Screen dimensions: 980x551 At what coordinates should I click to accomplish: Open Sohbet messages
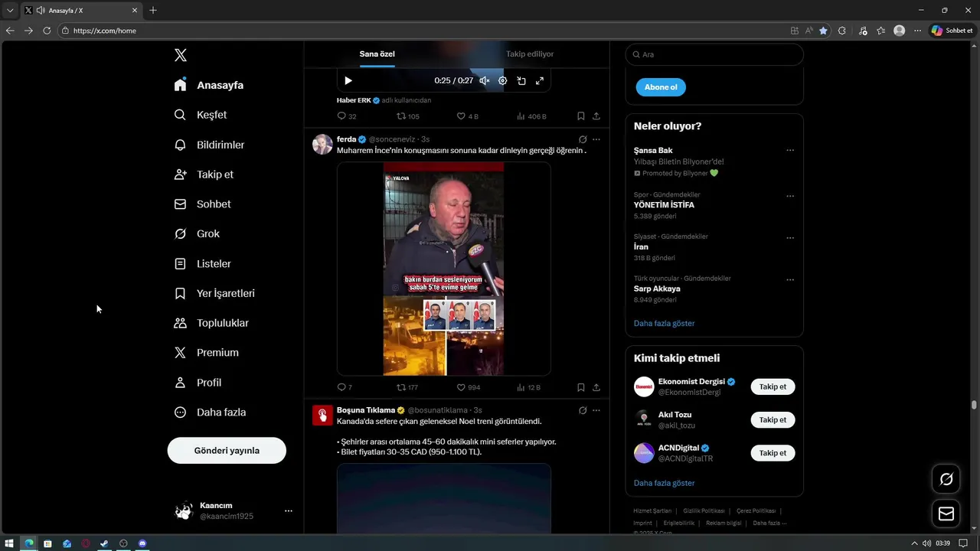pyautogui.click(x=203, y=204)
